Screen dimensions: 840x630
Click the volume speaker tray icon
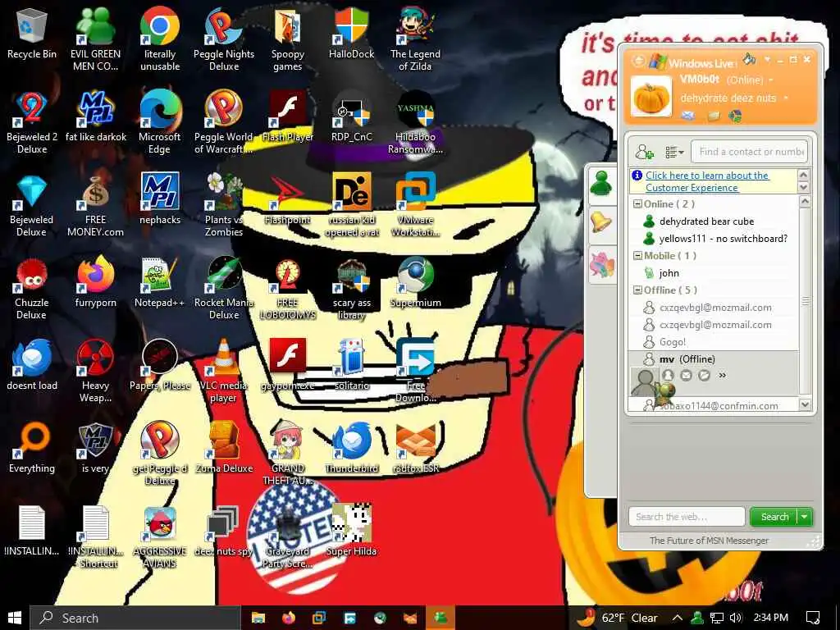[x=736, y=618]
